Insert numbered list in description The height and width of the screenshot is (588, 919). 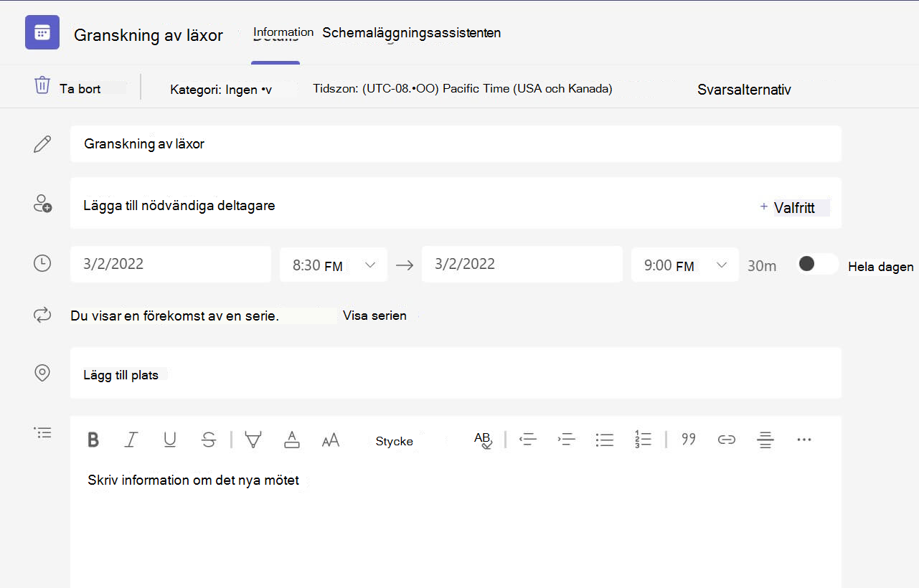pyautogui.click(x=643, y=439)
